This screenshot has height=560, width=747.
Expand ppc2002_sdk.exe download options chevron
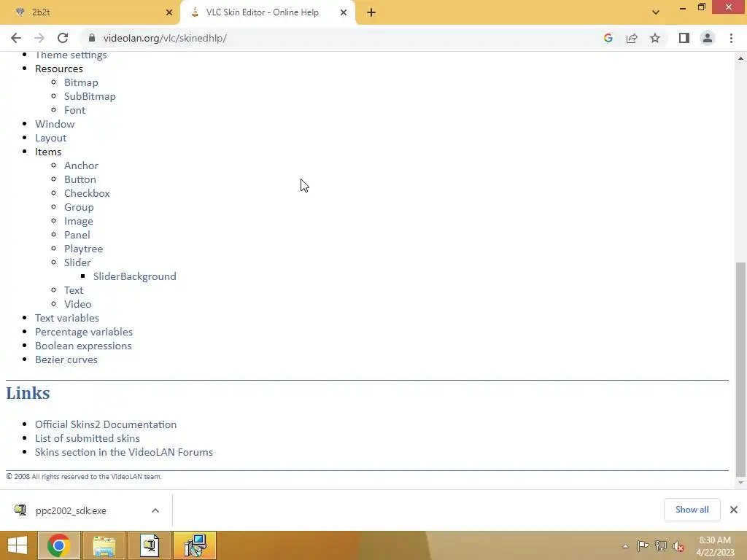pos(155,510)
